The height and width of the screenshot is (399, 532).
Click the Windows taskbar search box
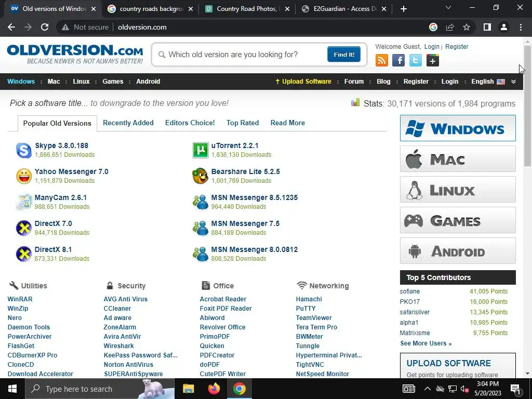(x=100, y=389)
